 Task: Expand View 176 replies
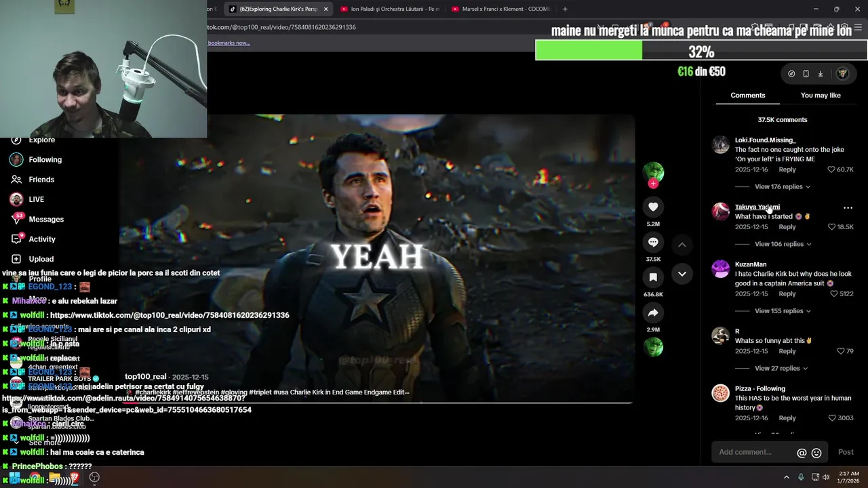(782, 187)
